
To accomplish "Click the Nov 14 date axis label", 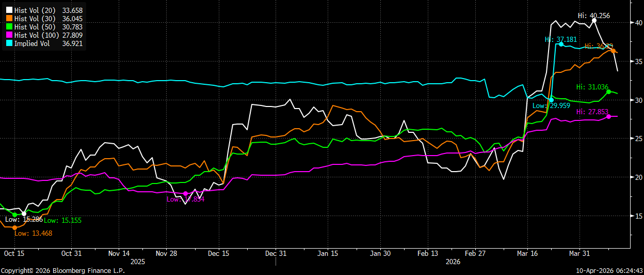I will (119, 253).
